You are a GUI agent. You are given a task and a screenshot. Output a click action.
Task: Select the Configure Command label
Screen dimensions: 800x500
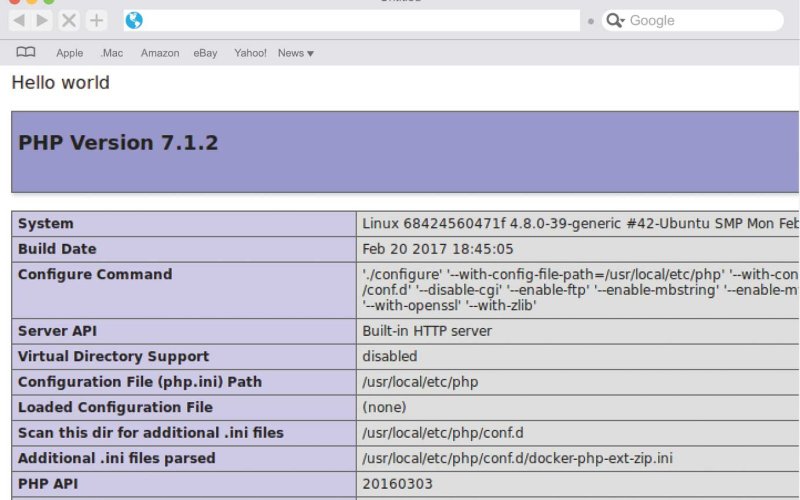(x=95, y=274)
